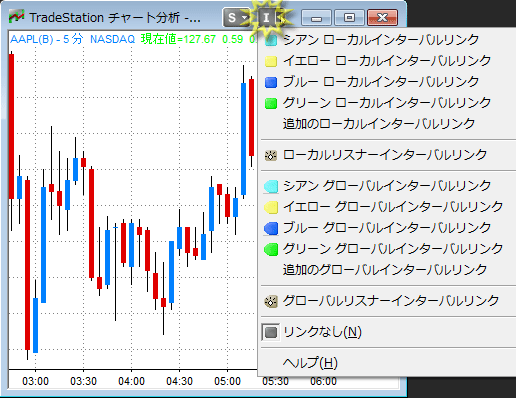Click the 0.59 change value
This screenshot has width=516, height=398.
coord(233,39)
